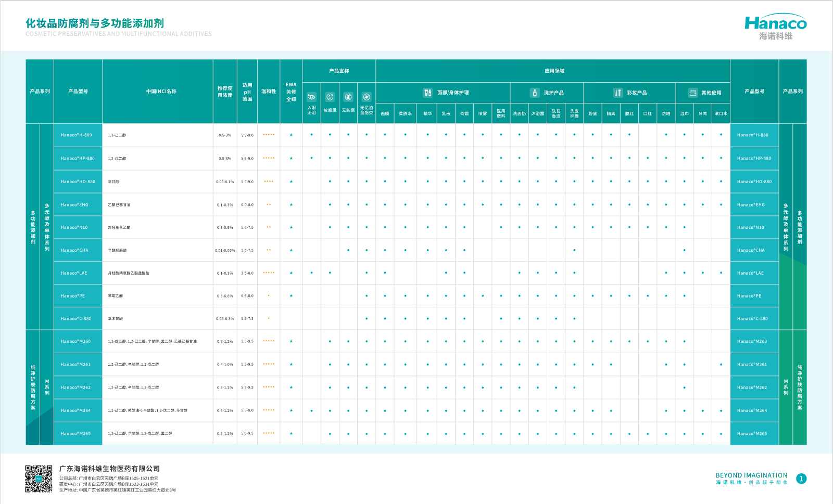
Task: Click the INCI name 乙基己基甘油
Action: coord(119,205)
